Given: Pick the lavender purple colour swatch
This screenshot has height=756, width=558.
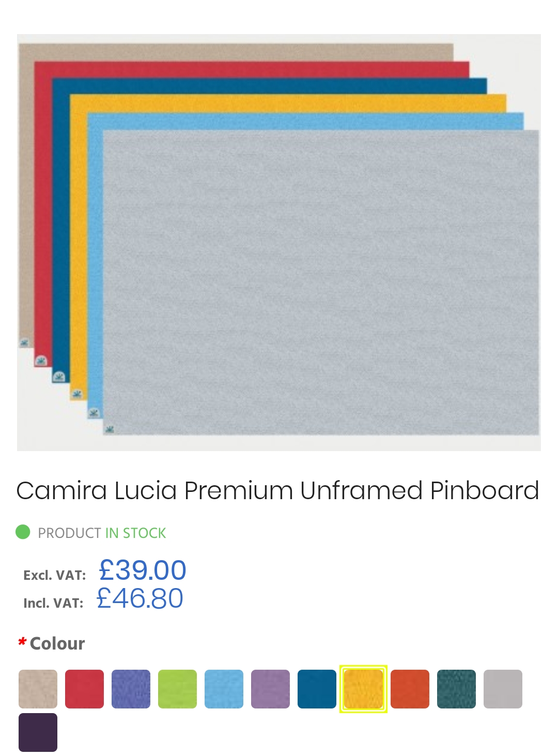Looking at the screenshot, I should tap(270, 689).
